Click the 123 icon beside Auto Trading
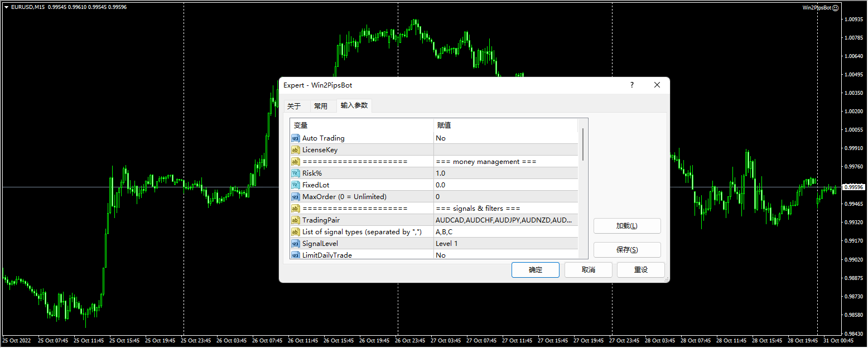 pos(296,138)
